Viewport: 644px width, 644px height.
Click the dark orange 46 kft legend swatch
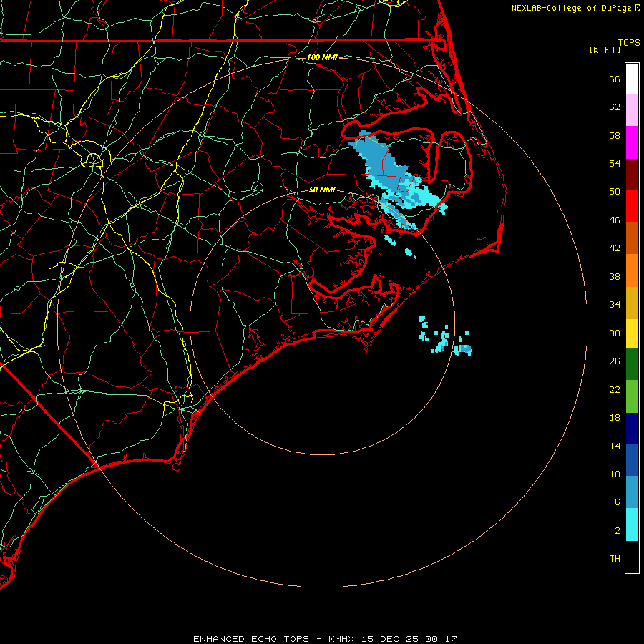[632, 238]
